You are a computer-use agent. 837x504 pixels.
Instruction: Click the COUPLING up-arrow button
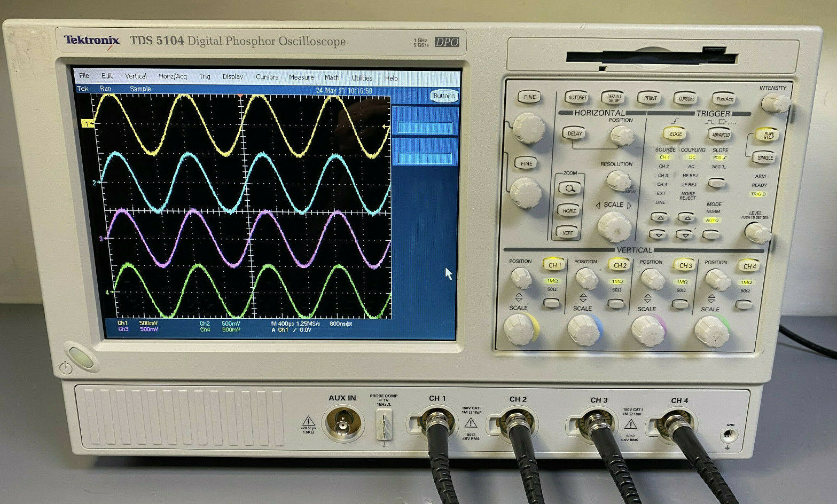(686, 218)
